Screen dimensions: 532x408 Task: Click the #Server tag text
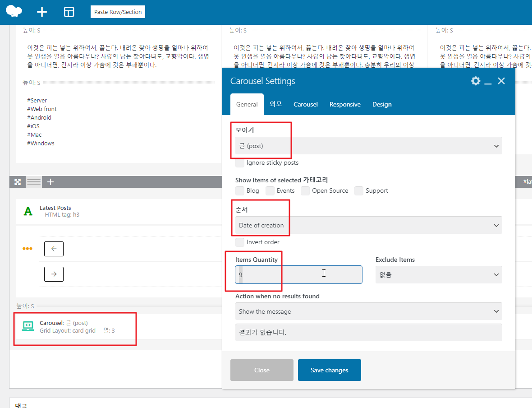pos(37,100)
